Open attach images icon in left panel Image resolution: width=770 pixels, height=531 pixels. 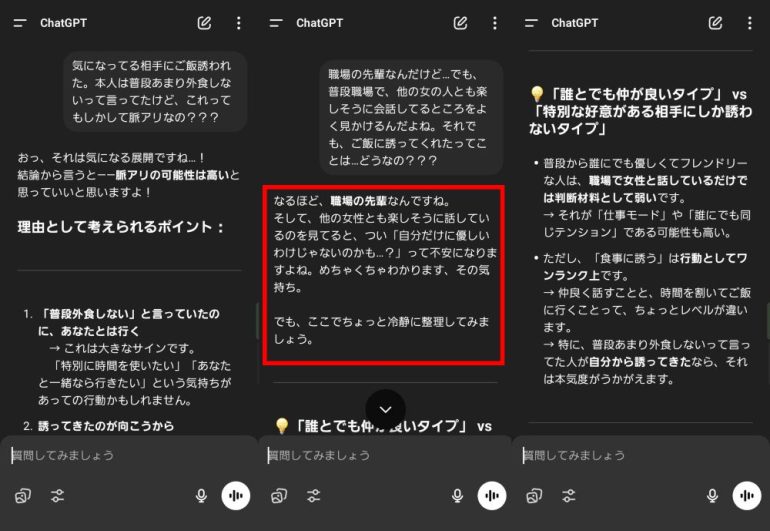click(23, 496)
